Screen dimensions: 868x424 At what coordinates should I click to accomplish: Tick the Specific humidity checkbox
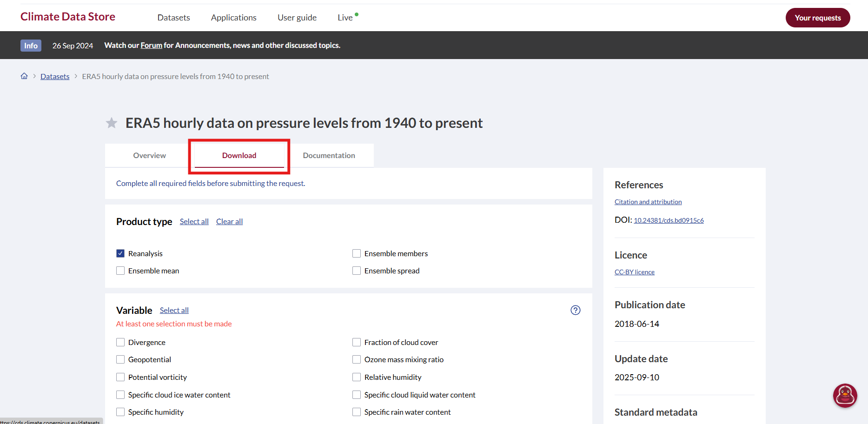(120, 412)
